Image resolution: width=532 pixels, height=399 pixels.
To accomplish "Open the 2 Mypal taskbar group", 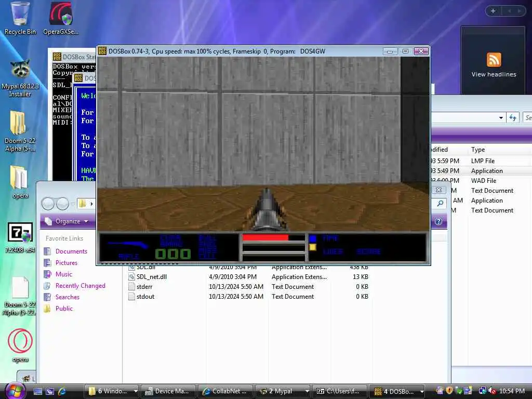I will tap(283, 391).
